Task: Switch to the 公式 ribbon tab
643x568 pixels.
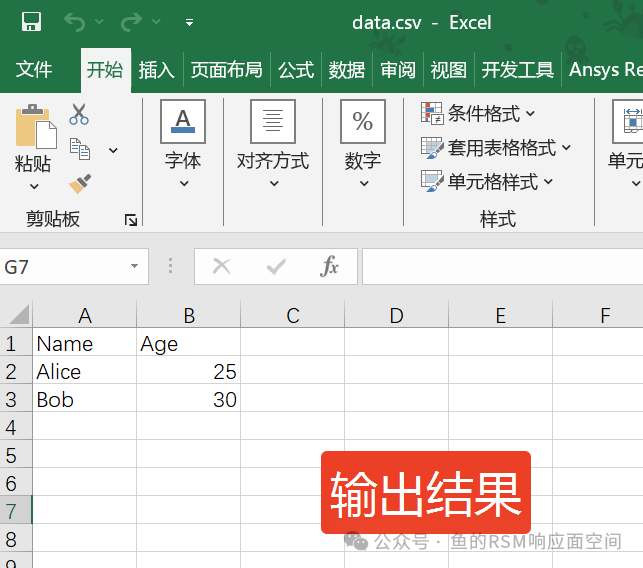Action: coord(296,70)
